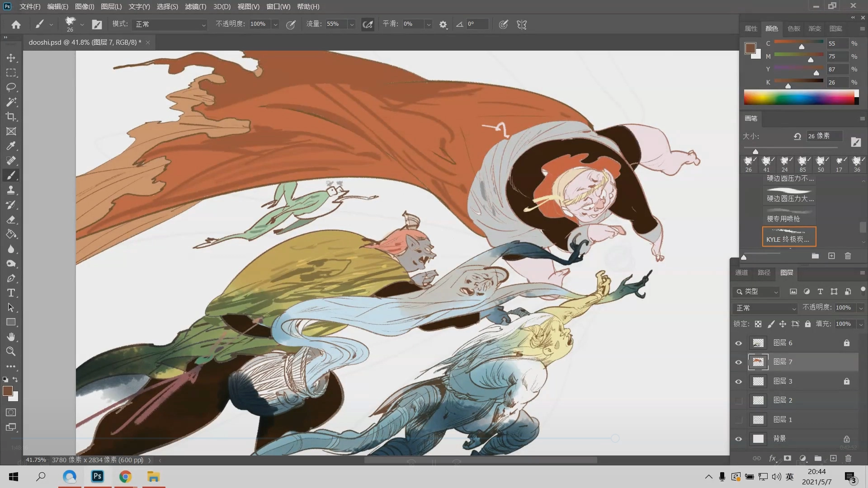The width and height of the screenshot is (868, 488).
Task: Select the Hand tool
Action: (x=11, y=337)
